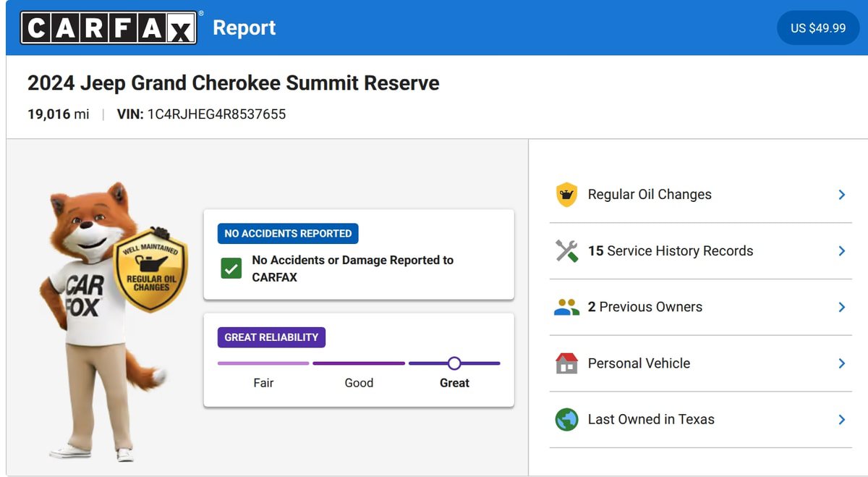This screenshot has width=868, height=477.
Task: Click the reliability slider circle marker
Action: click(x=454, y=363)
